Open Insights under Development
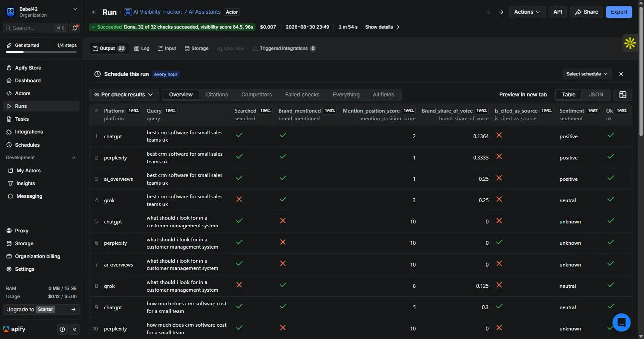 (41, 183)
